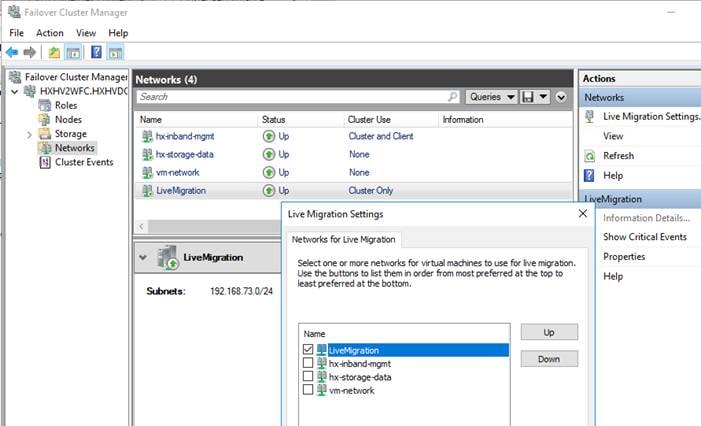
Task: Click the vm-network icon in Networks list
Action: click(x=147, y=172)
